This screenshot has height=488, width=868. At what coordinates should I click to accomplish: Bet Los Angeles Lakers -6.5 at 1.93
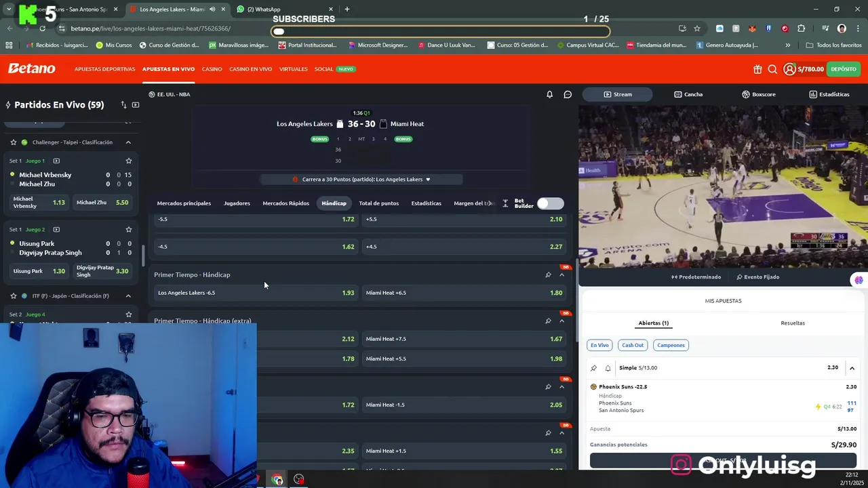coord(256,293)
